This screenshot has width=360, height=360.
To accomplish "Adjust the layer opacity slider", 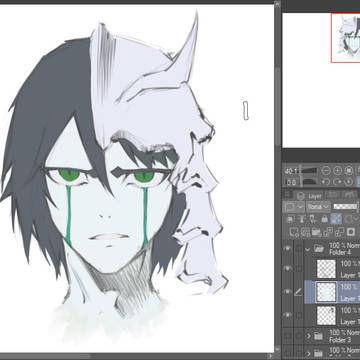I will click(345, 207).
